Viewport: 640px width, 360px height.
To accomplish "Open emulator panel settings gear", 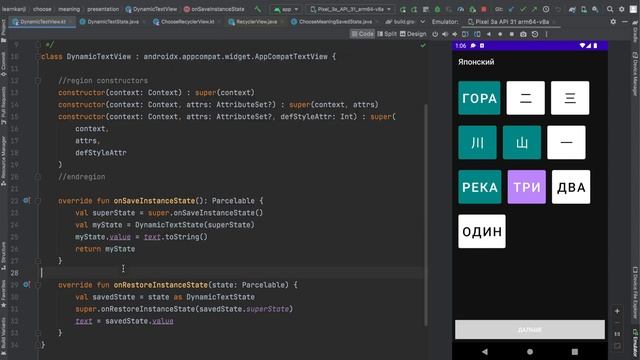I will [613, 22].
